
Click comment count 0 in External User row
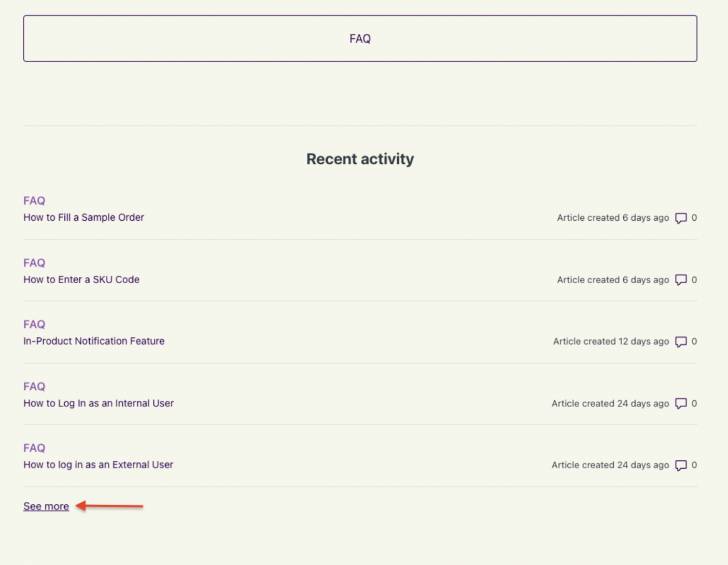click(694, 465)
